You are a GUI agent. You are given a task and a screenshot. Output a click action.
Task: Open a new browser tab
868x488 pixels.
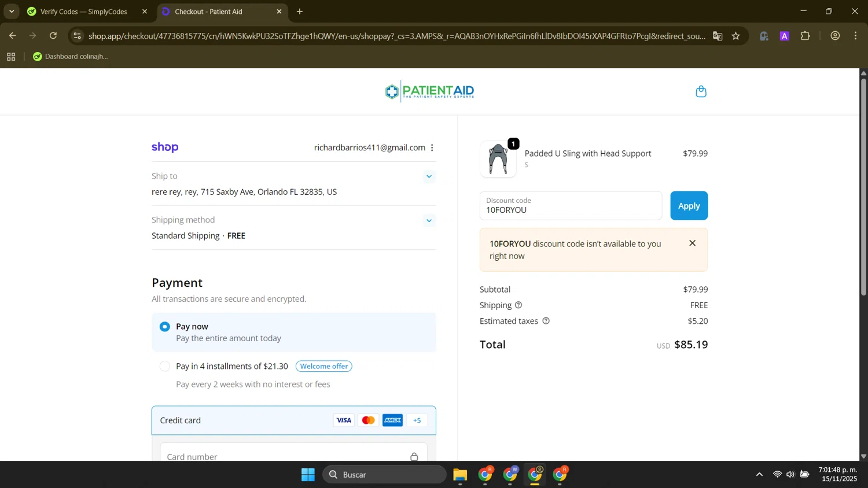[x=300, y=12]
